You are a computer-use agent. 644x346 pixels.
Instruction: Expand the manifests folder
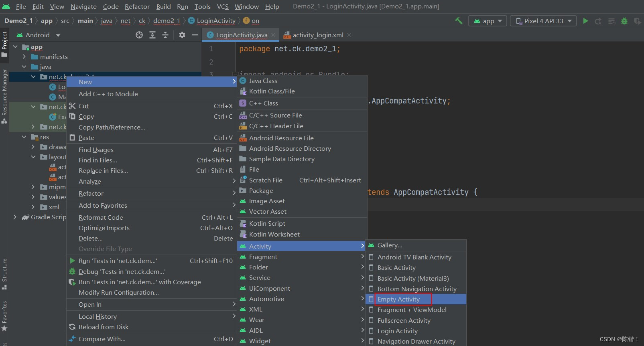24,57
